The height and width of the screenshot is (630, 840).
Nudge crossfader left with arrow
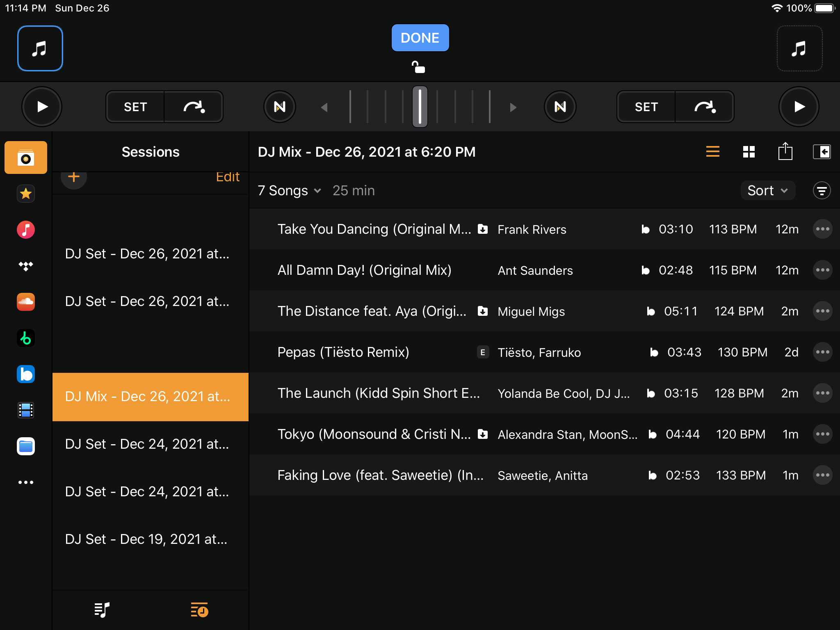324,107
